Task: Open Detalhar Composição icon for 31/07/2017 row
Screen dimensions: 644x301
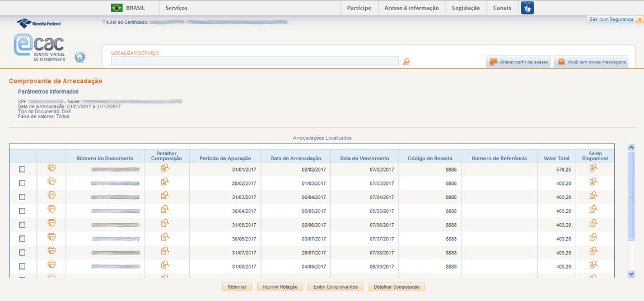Action: [165, 251]
